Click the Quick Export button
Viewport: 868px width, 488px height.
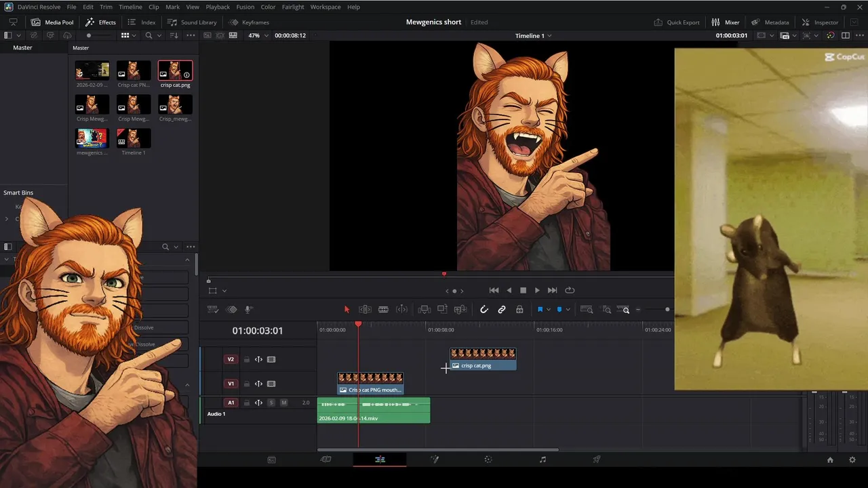[x=677, y=22]
